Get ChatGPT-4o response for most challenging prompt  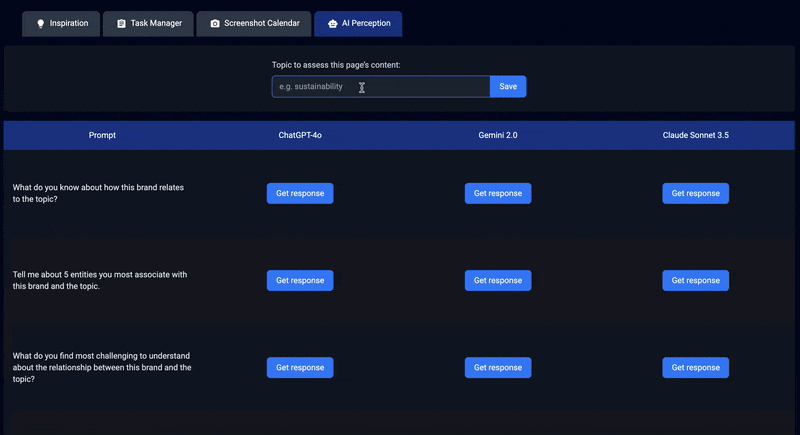(300, 368)
